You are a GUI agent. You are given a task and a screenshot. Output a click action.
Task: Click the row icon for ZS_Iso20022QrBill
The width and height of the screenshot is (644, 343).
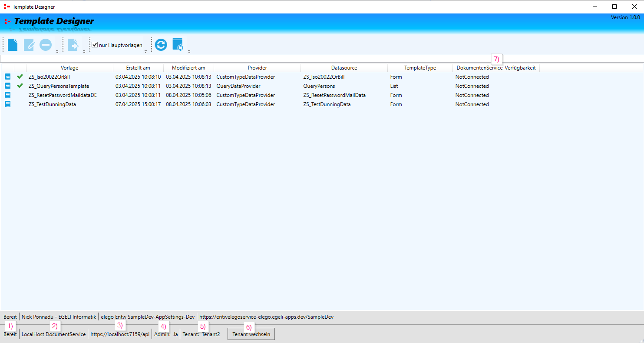[x=7, y=77]
